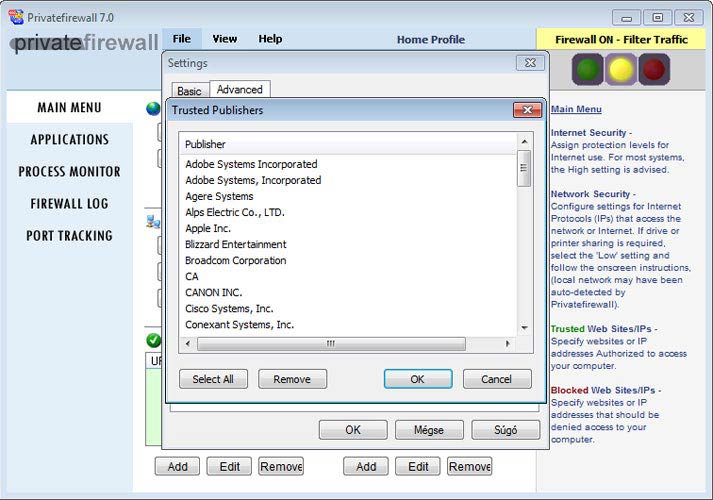
Task: Click the publisher list scroll down arrow
Action: [x=524, y=328]
